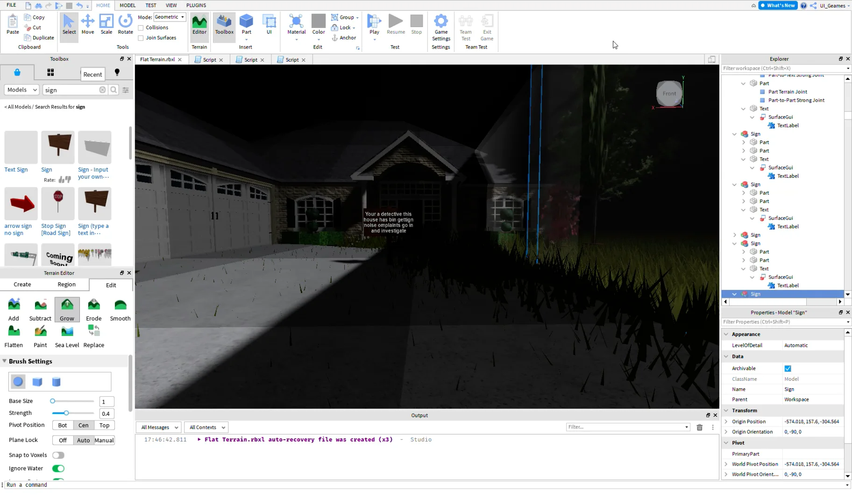The width and height of the screenshot is (852, 504).
Task: Open Game Settings
Action: (x=441, y=27)
